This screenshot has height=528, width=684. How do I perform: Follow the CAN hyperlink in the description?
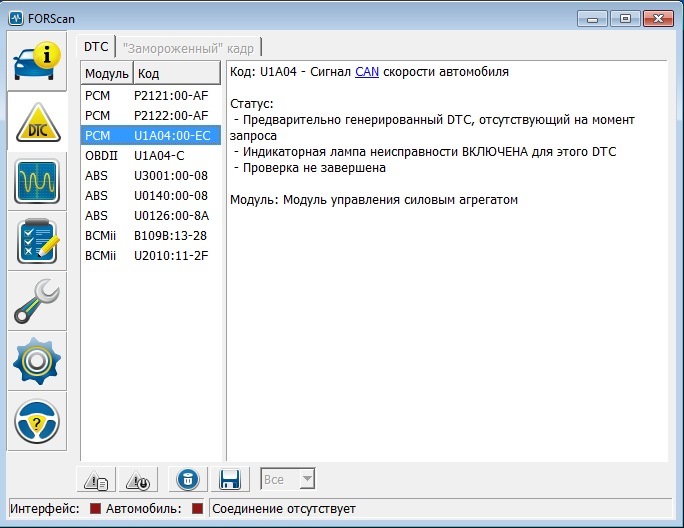[367, 72]
